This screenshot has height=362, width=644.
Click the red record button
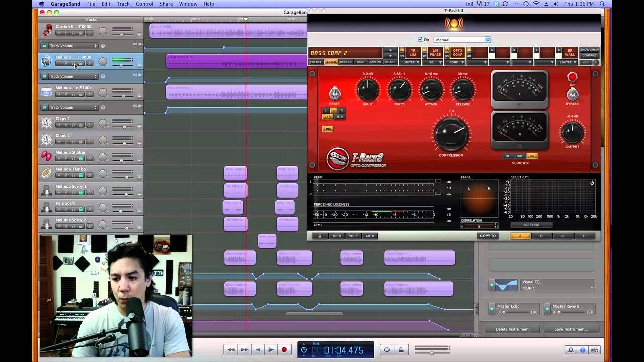284,349
